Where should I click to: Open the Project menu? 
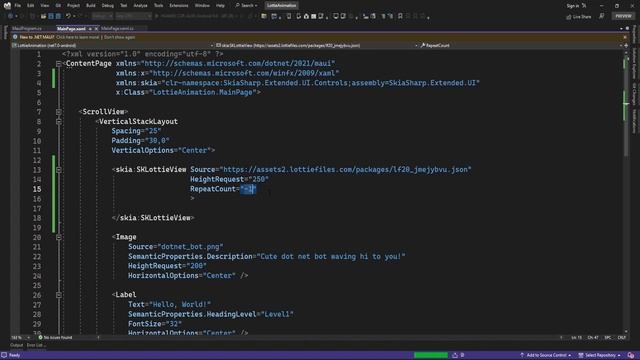coord(73,6)
